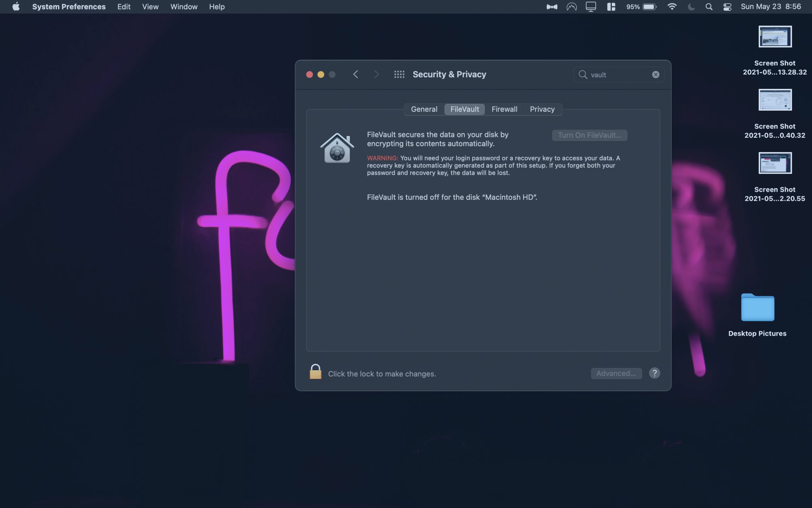Show all preferences grid icon

coord(399,74)
